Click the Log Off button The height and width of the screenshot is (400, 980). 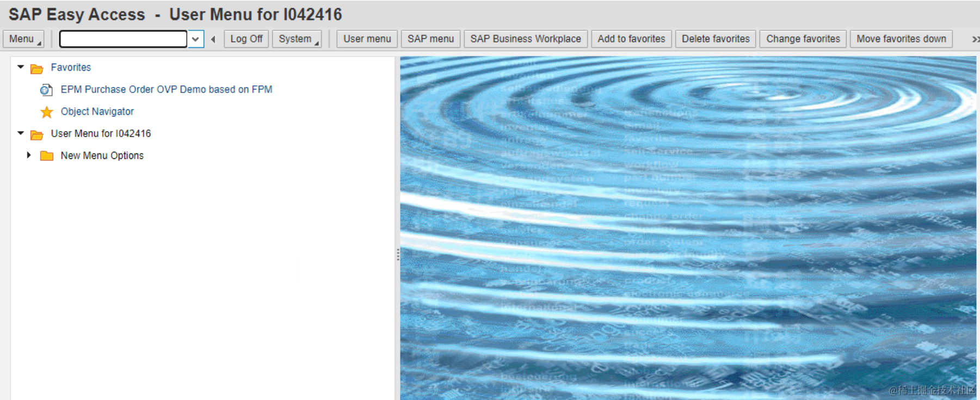click(x=246, y=39)
